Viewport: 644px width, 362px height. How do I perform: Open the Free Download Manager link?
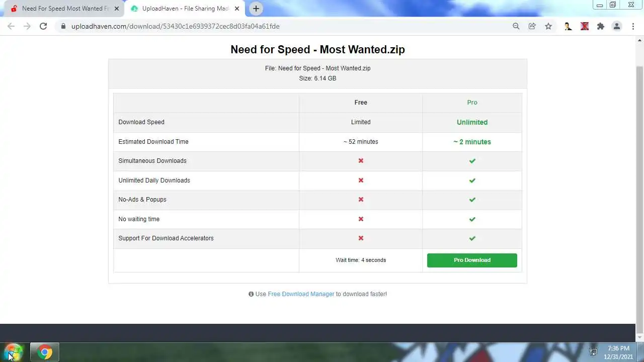301,294
